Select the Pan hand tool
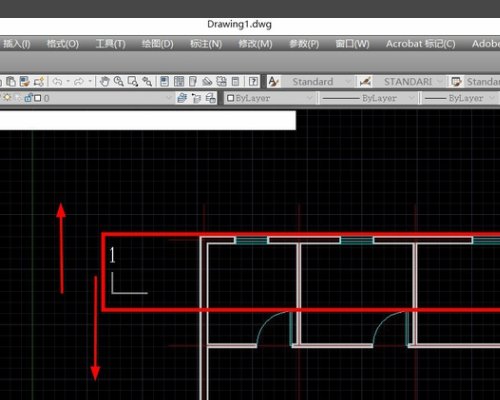 (x=105, y=82)
